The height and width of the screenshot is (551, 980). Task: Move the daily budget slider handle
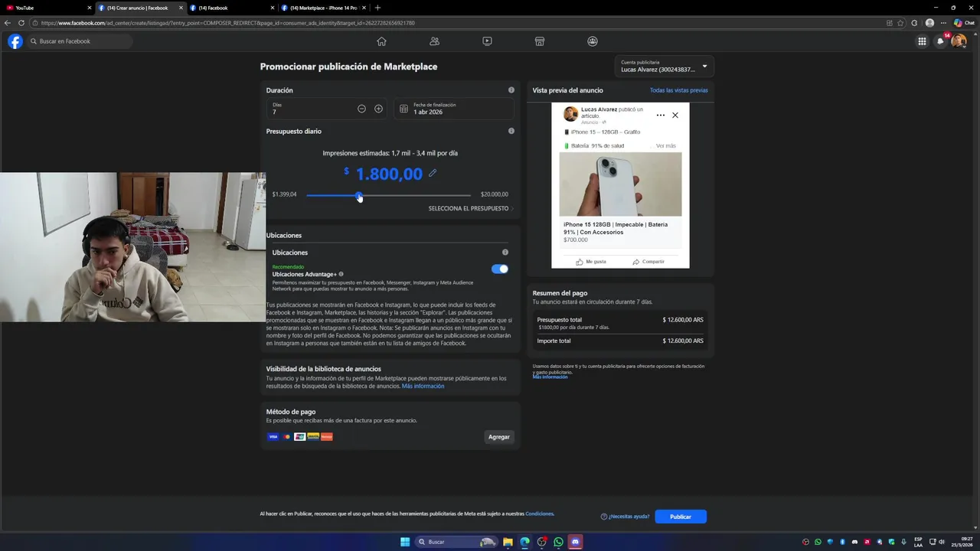point(359,197)
